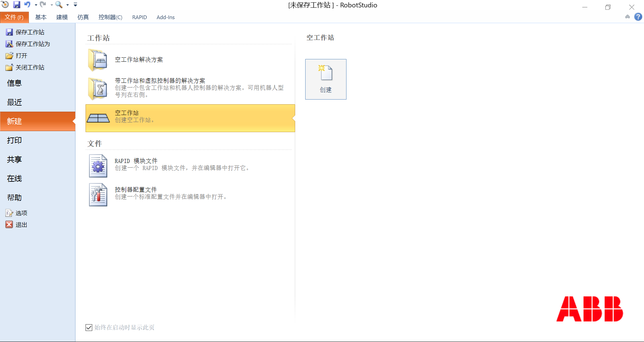The image size is (644, 342).
Task: Open the 在线 online page
Action: point(38,179)
